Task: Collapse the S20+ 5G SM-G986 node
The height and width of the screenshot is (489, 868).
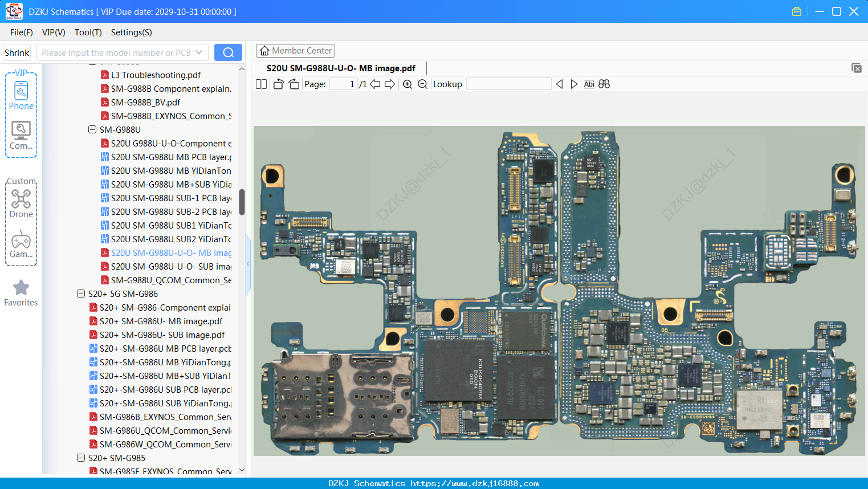Action: tap(80, 294)
